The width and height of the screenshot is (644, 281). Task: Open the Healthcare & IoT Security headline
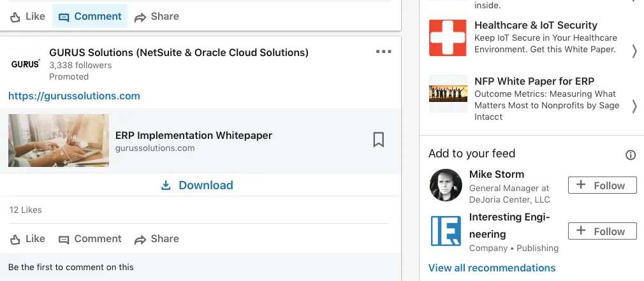pos(536,25)
